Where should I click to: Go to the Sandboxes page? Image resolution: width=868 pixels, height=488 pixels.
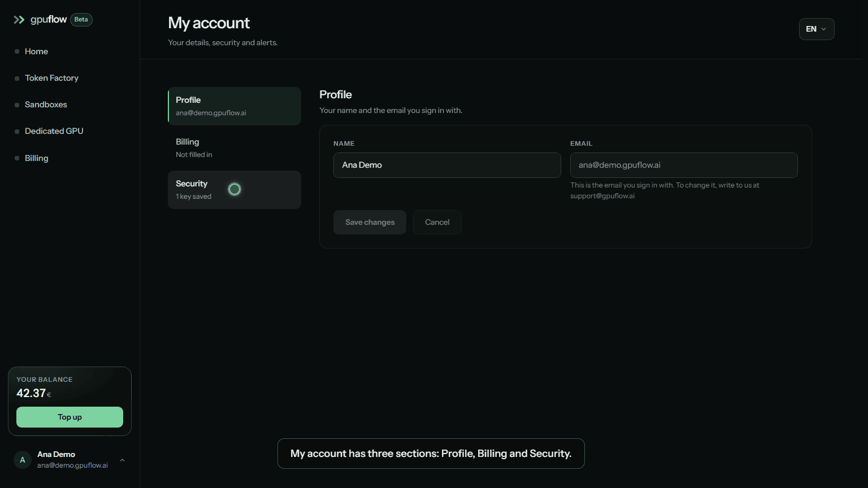pyautogui.click(x=46, y=104)
